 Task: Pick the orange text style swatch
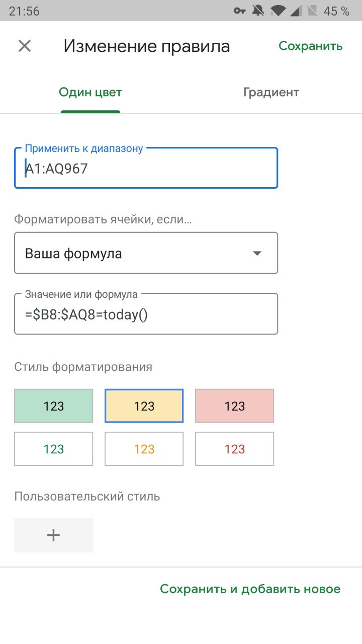click(x=144, y=449)
